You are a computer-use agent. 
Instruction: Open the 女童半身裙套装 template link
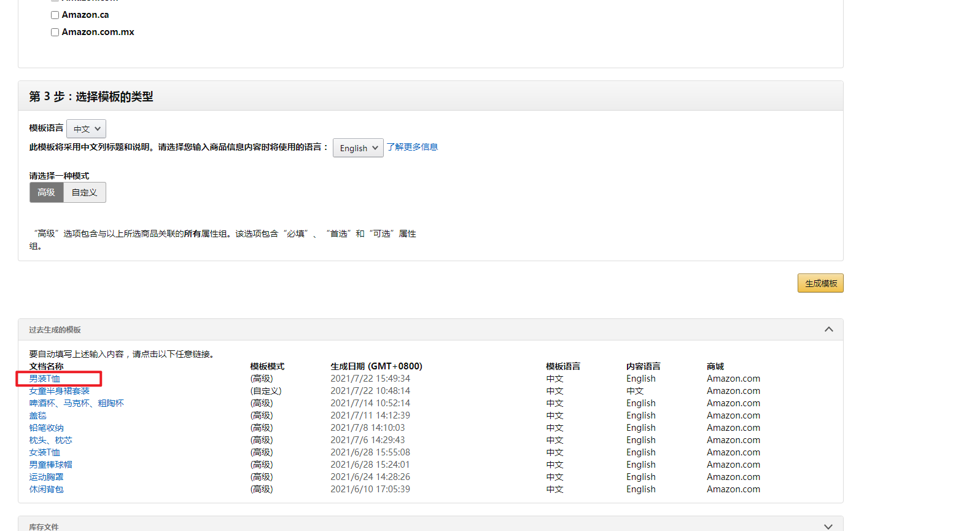60,391
